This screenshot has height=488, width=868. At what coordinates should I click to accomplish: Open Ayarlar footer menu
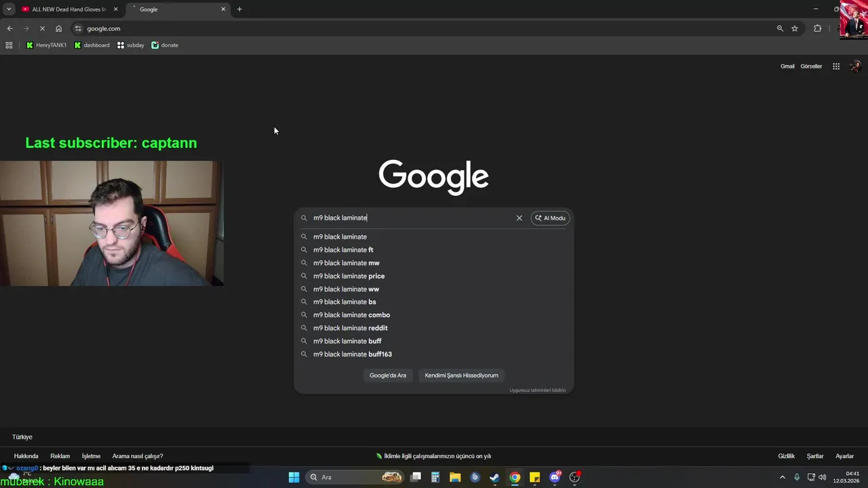pos(844,456)
